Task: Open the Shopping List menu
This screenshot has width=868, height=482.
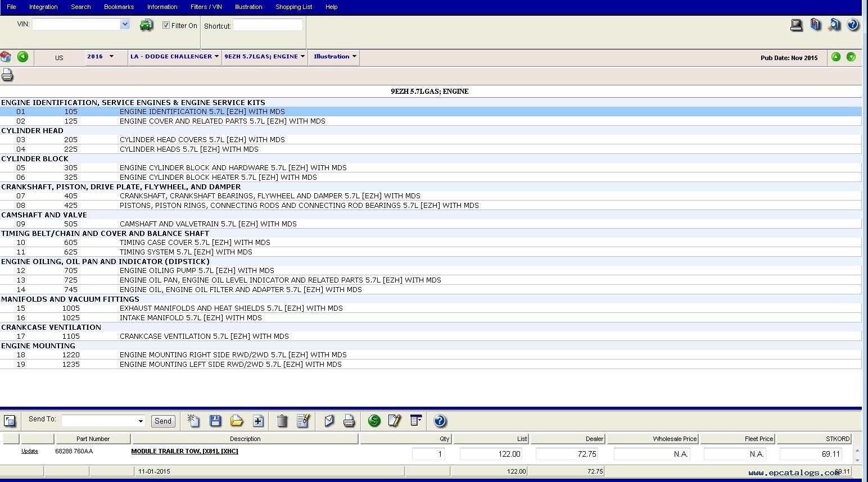Action: pos(293,7)
